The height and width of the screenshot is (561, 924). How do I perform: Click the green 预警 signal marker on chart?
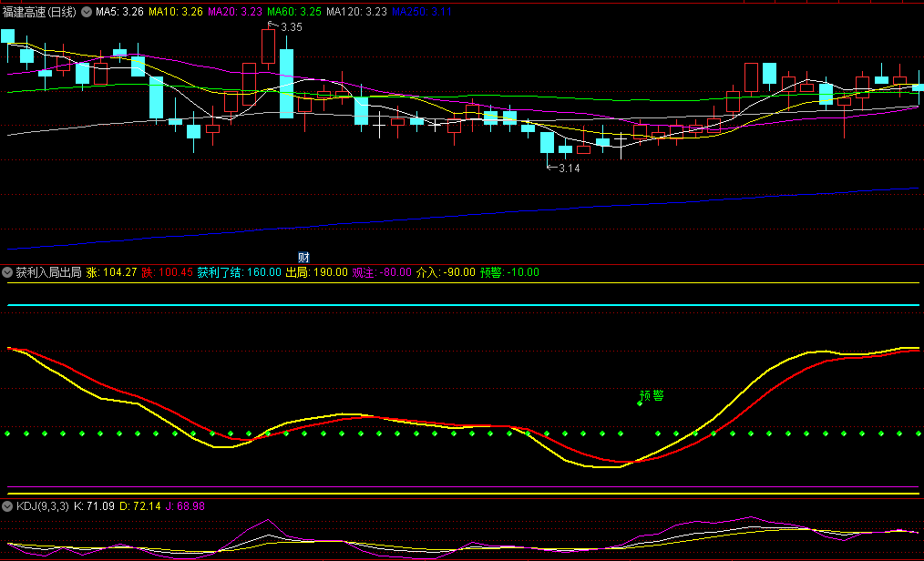[x=652, y=396]
